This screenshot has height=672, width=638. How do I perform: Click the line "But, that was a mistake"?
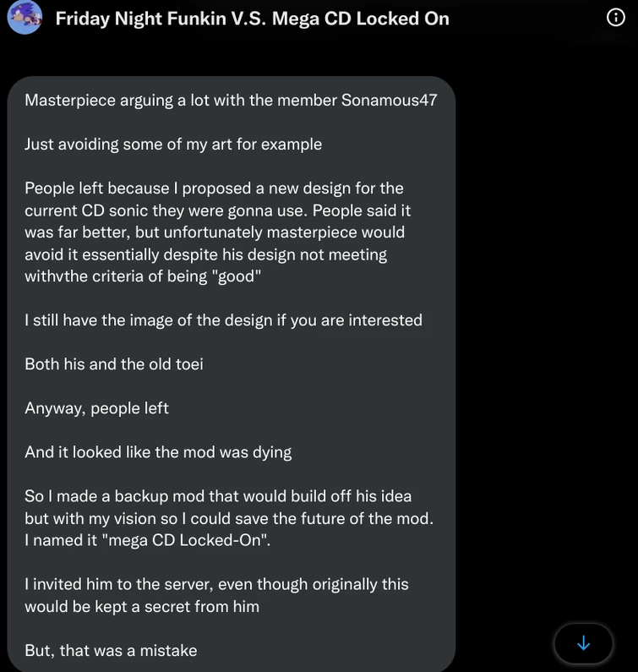click(111, 650)
